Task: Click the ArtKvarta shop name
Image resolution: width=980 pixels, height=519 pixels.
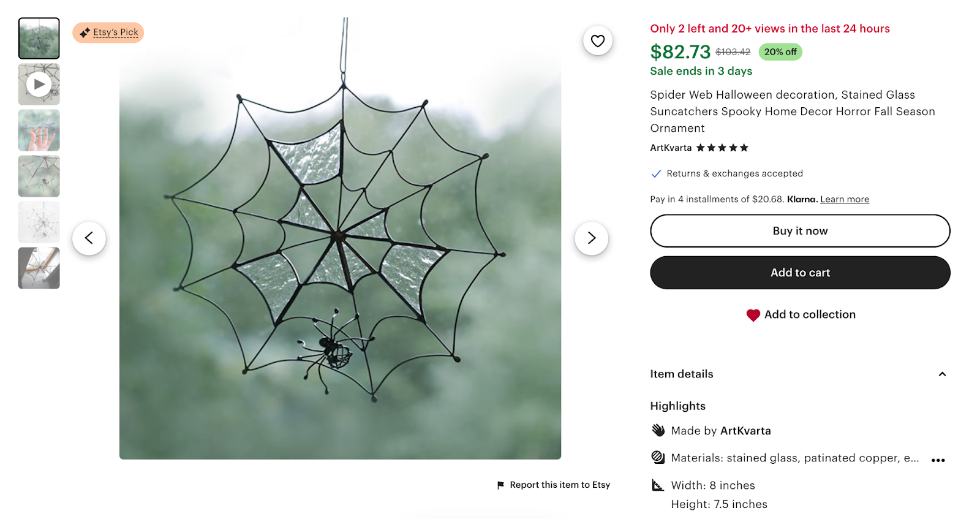Action: [x=670, y=148]
